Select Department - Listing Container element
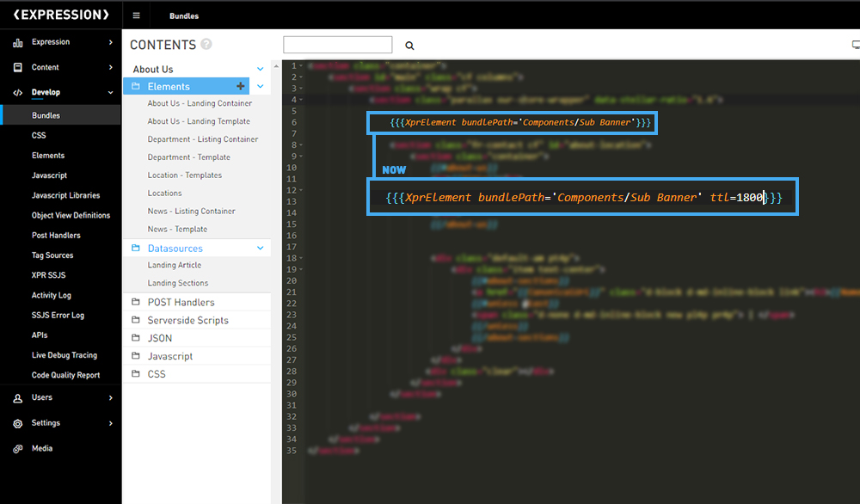The height and width of the screenshot is (504, 860). [x=203, y=139]
